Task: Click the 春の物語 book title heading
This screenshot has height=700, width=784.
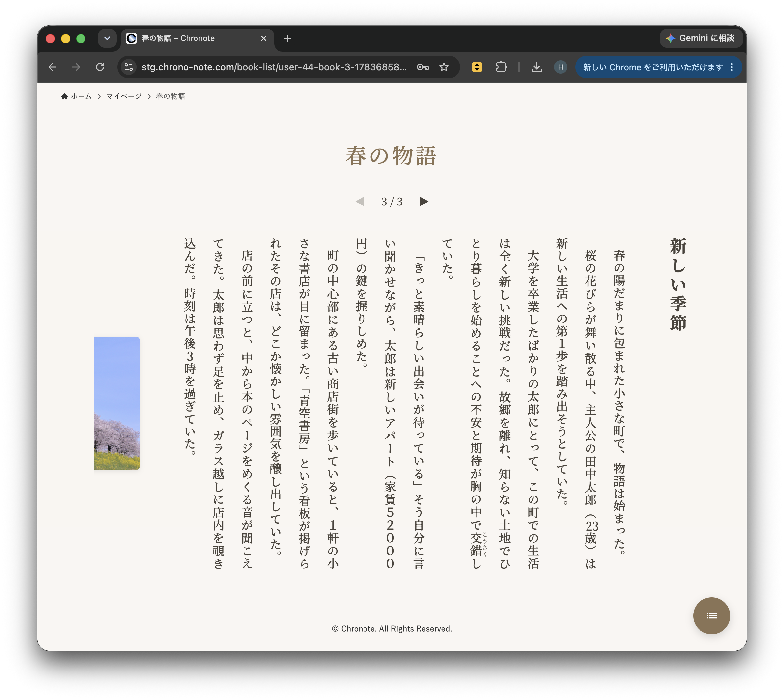Action: pos(391,156)
